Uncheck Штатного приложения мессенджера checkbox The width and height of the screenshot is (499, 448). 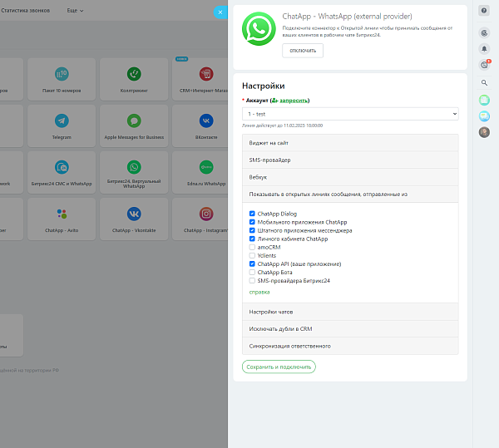pyautogui.click(x=252, y=230)
